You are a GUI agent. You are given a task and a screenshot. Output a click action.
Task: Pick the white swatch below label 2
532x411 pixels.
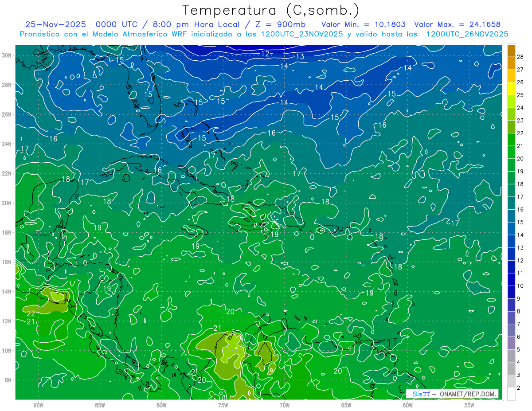tap(511, 394)
